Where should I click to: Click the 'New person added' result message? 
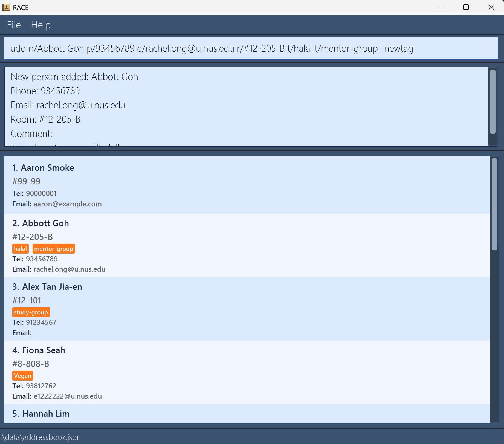(x=74, y=77)
